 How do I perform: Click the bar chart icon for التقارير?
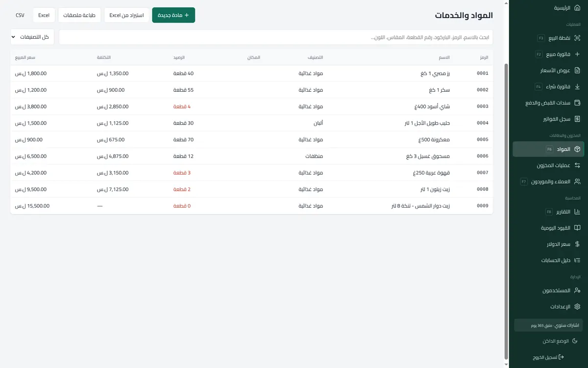pyautogui.click(x=577, y=211)
